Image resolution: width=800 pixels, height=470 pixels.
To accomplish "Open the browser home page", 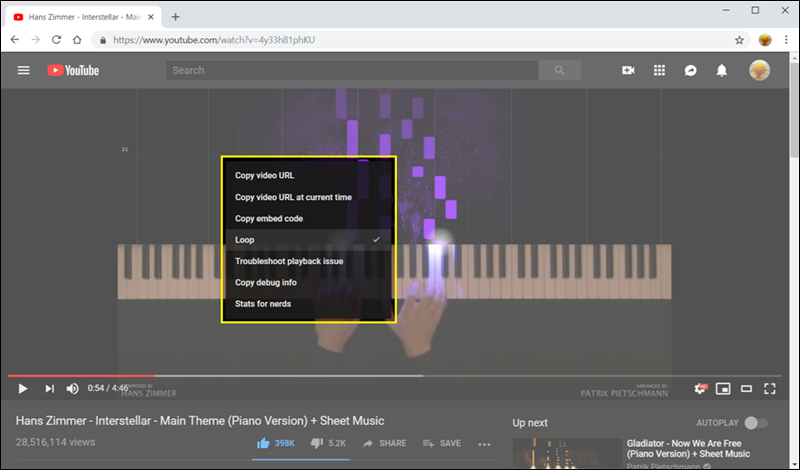I will coord(77,40).
